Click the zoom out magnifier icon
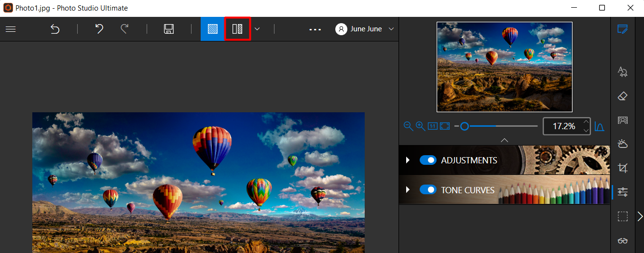The width and height of the screenshot is (644, 253). [x=408, y=126]
